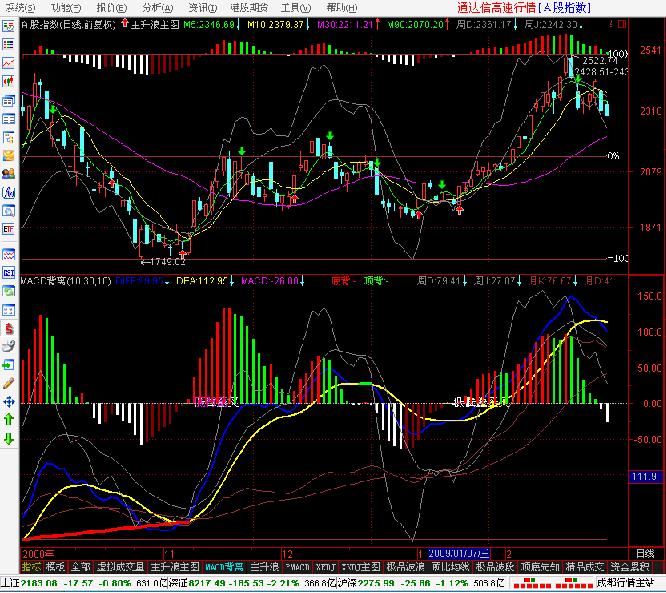
Task: Click the gray tool sidebar icon below the dollar sign
Action: point(8,347)
